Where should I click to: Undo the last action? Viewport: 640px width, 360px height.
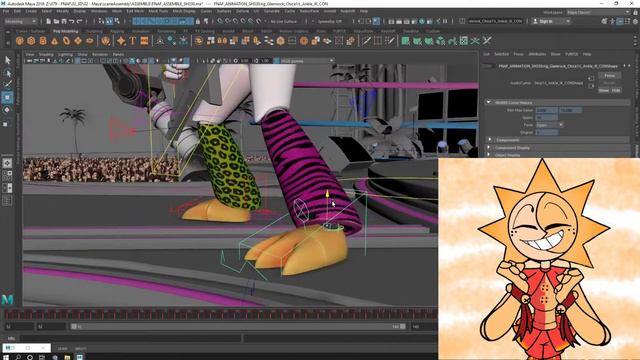coord(72,21)
